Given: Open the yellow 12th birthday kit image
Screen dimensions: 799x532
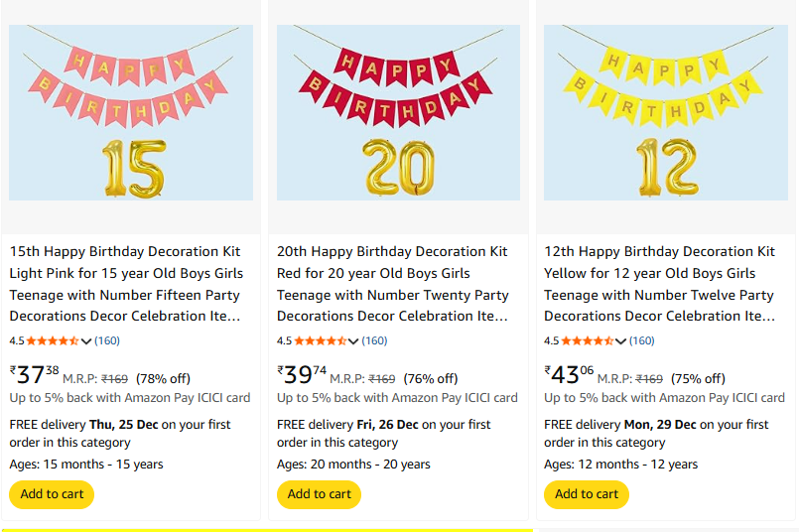Looking at the screenshot, I should pos(665,113).
